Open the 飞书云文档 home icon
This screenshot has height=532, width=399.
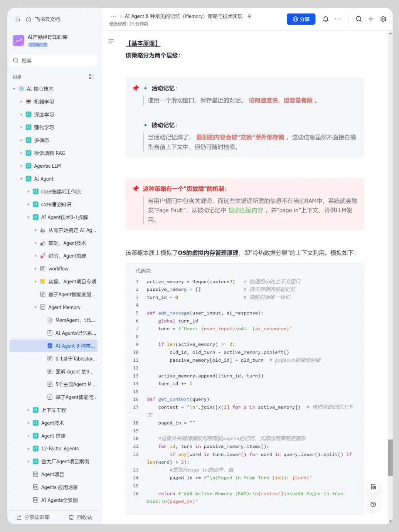(x=28, y=19)
